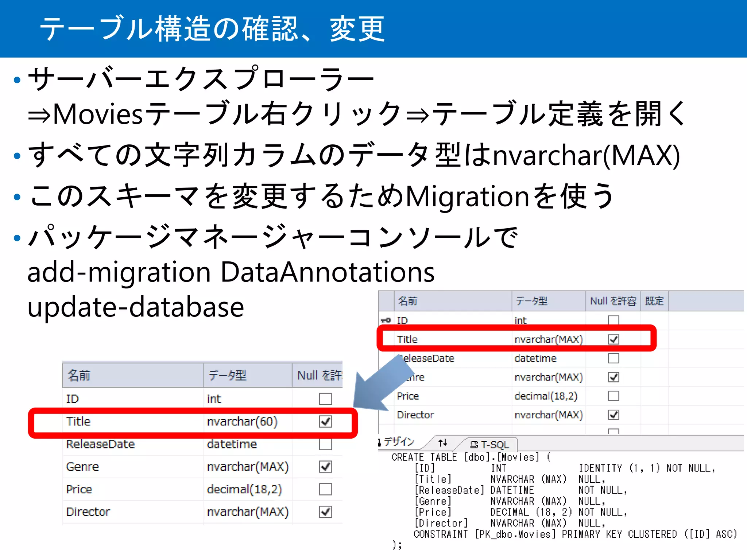
Task: Open the T-SQL tab
Action: coord(489,444)
